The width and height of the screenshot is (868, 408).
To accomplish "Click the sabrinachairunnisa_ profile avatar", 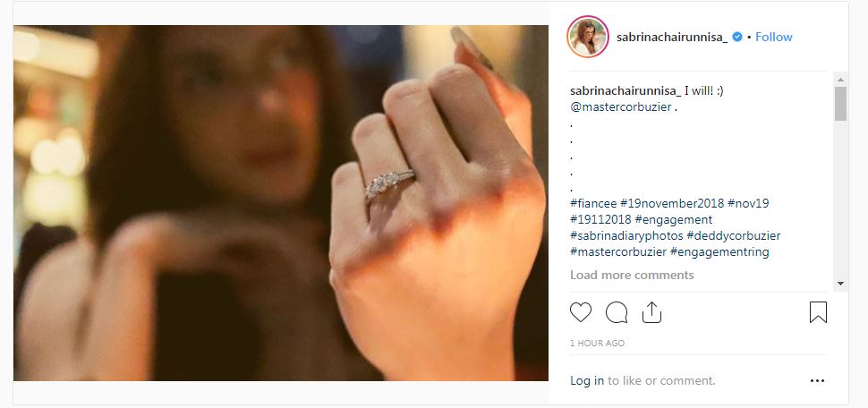I will coord(588,37).
